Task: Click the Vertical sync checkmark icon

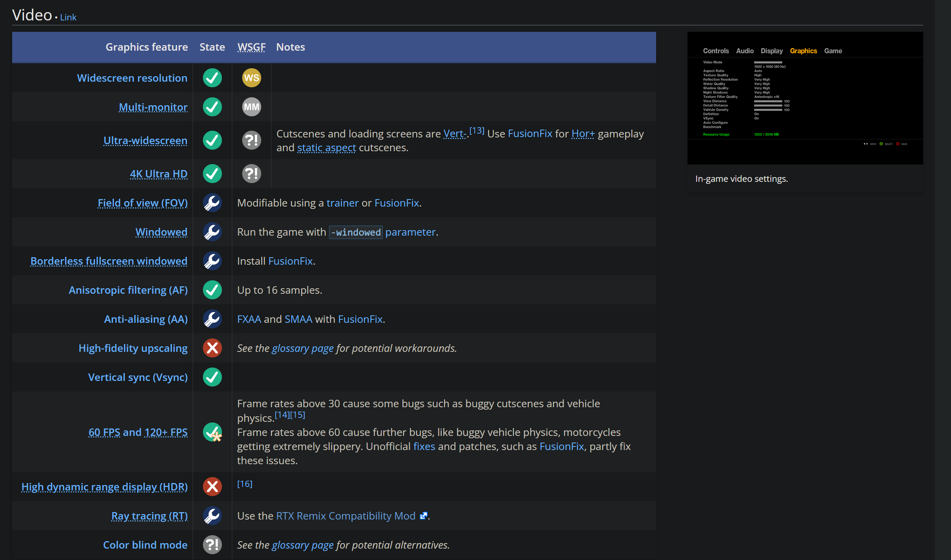Action: [212, 377]
